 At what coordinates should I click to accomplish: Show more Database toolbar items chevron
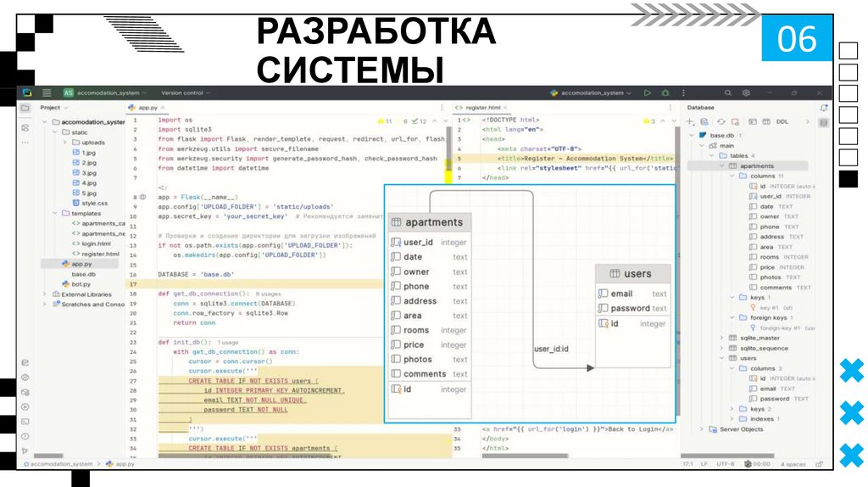pyautogui.click(x=807, y=121)
